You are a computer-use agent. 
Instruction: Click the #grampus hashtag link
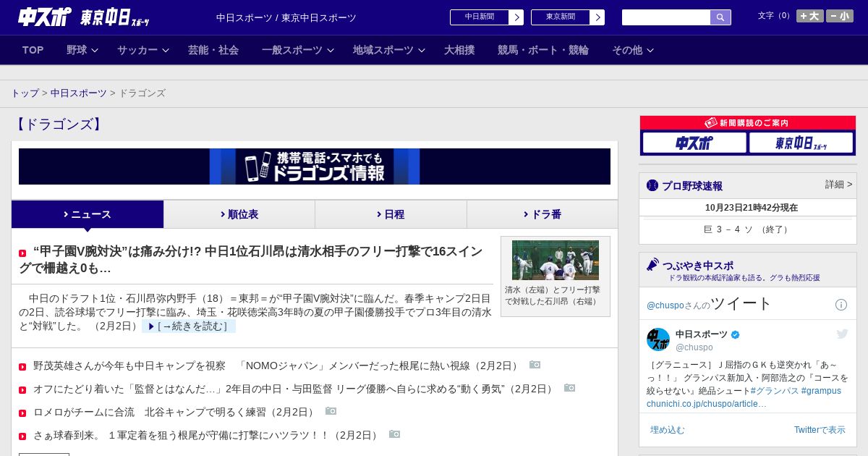821,391
